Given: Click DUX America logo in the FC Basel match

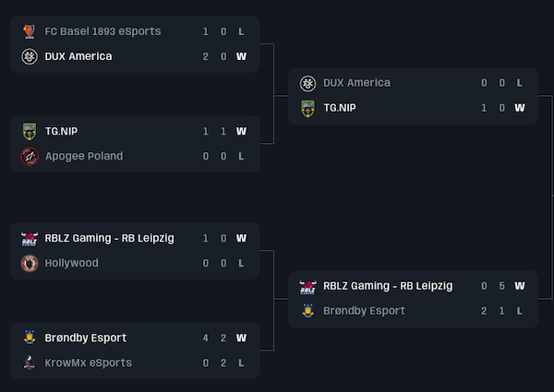Looking at the screenshot, I should coord(29,56).
